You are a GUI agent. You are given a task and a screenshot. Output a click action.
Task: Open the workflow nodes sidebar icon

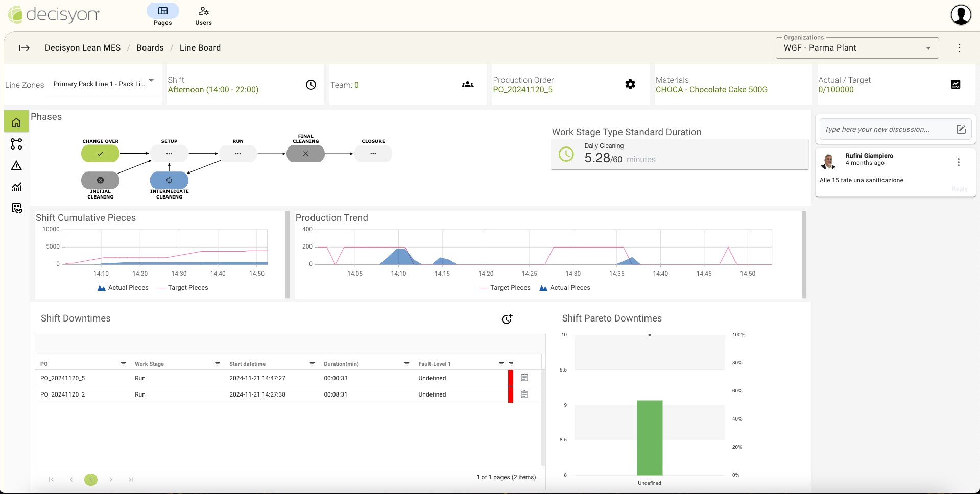[16, 144]
